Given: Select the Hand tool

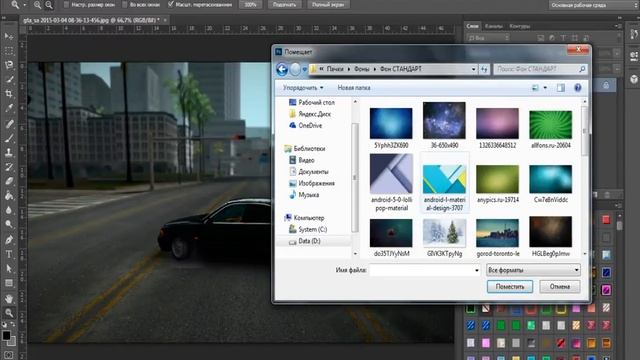Looking at the screenshot, I should (9, 298).
